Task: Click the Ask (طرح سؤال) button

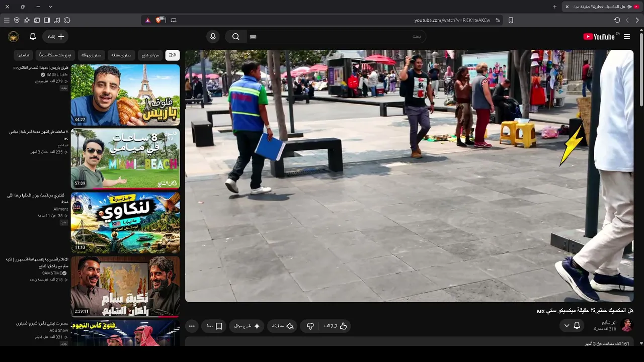Action: [x=247, y=326]
